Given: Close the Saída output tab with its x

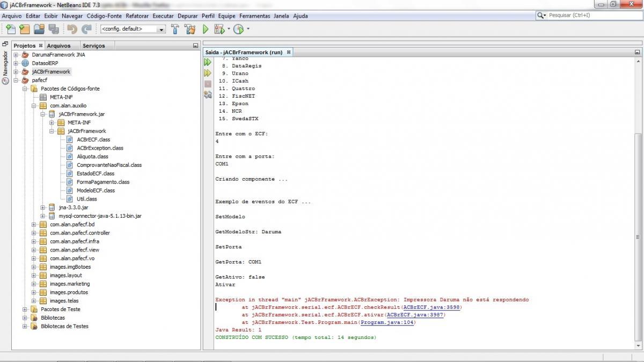Looking at the screenshot, I should tap(288, 52).
